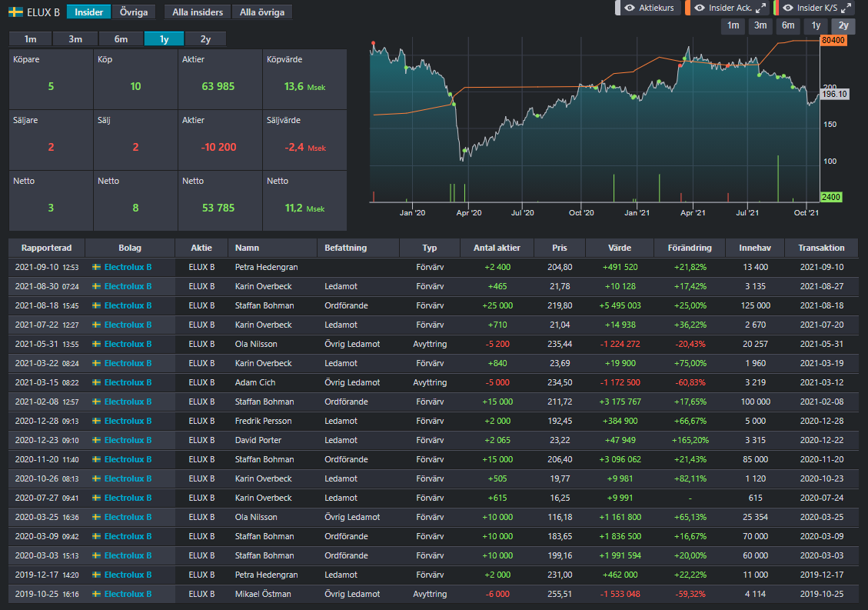868x610 pixels.
Task: Click the name Fredrik Persson
Action: [263, 421]
